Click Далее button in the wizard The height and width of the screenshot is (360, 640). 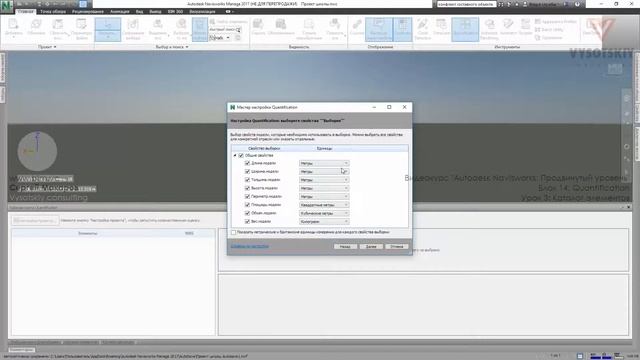[371, 247]
